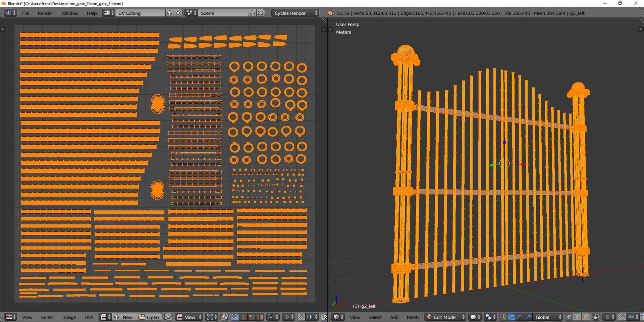
Task: Click the Open image button
Action: (x=149, y=317)
